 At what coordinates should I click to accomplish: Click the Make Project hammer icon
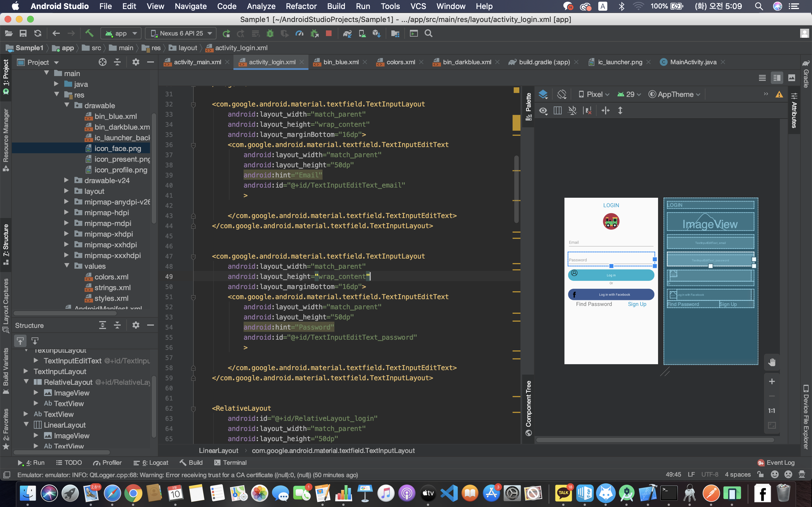[89, 33]
